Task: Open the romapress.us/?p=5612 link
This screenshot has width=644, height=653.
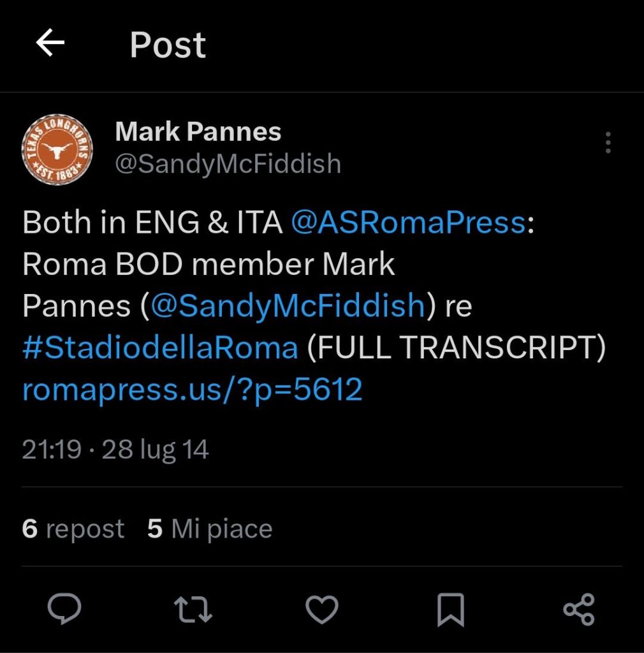Action: [x=193, y=390]
